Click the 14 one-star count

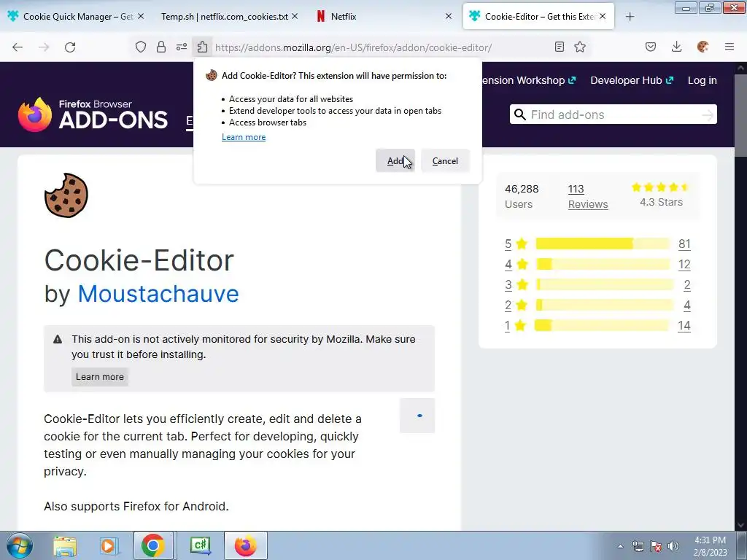684,326
